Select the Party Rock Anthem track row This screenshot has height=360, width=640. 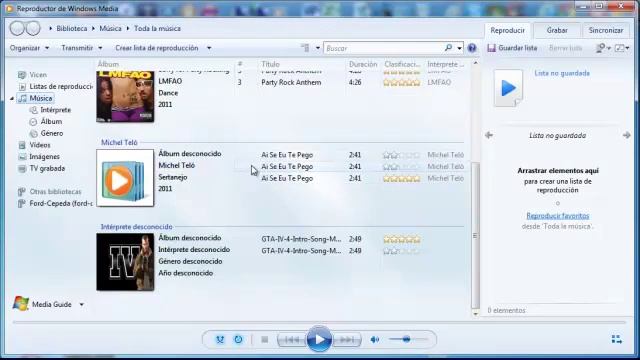click(x=350, y=82)
